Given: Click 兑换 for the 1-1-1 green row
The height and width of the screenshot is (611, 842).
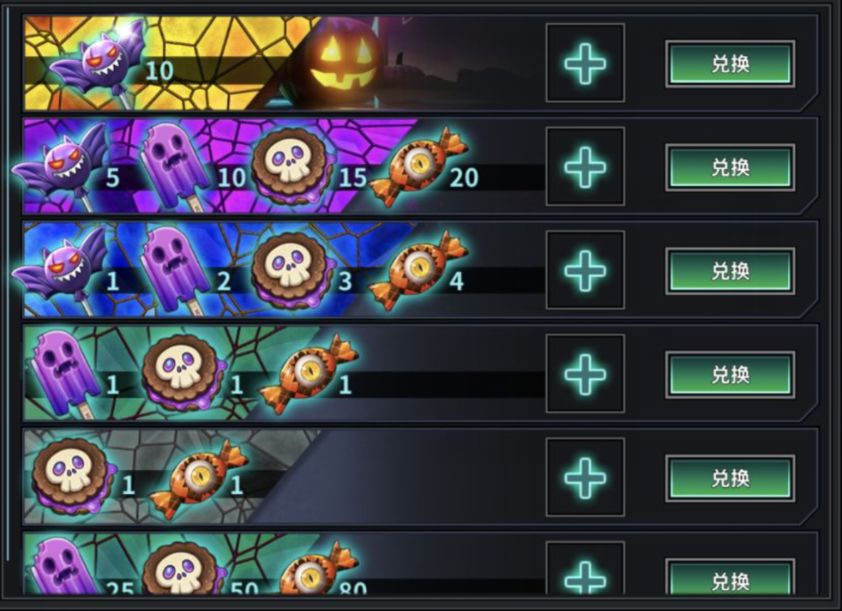Looking at the screenshot, I should pyautogui.click(x=730, y=375).
